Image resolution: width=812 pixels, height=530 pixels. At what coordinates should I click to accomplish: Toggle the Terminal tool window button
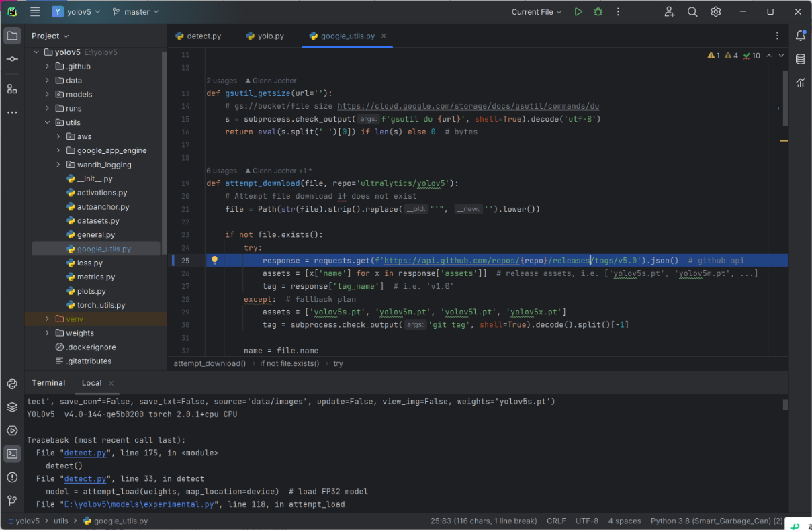click(x=12, y=453)
